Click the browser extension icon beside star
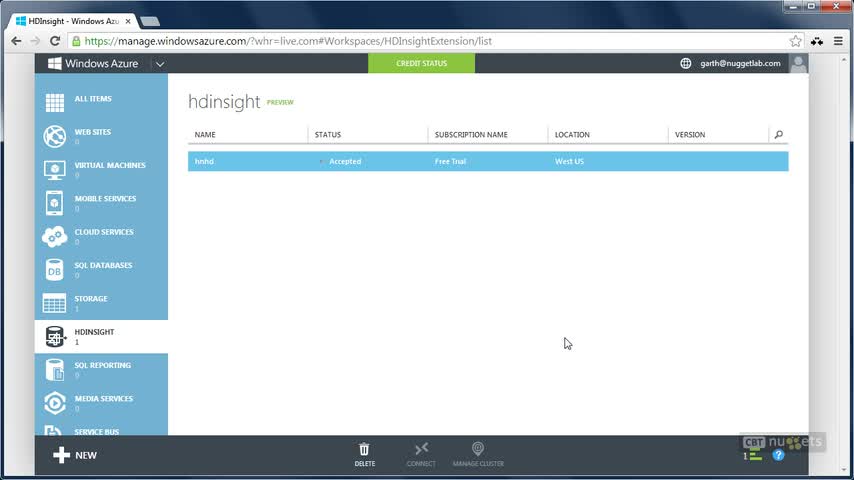854x480 pixels. (817, 41)
